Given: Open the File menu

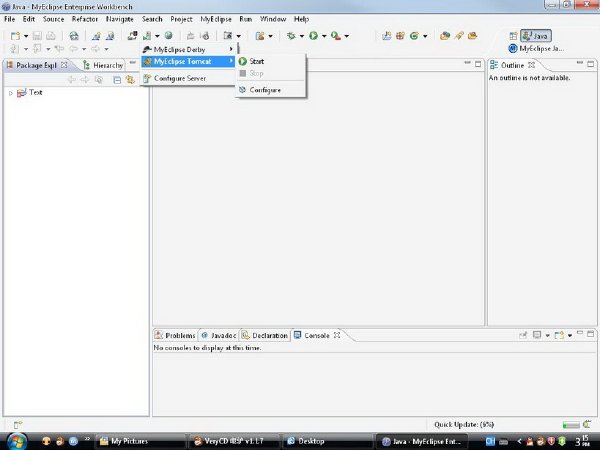Looking at the screenshot, I should pyautogui.click(x=10, y=19).
